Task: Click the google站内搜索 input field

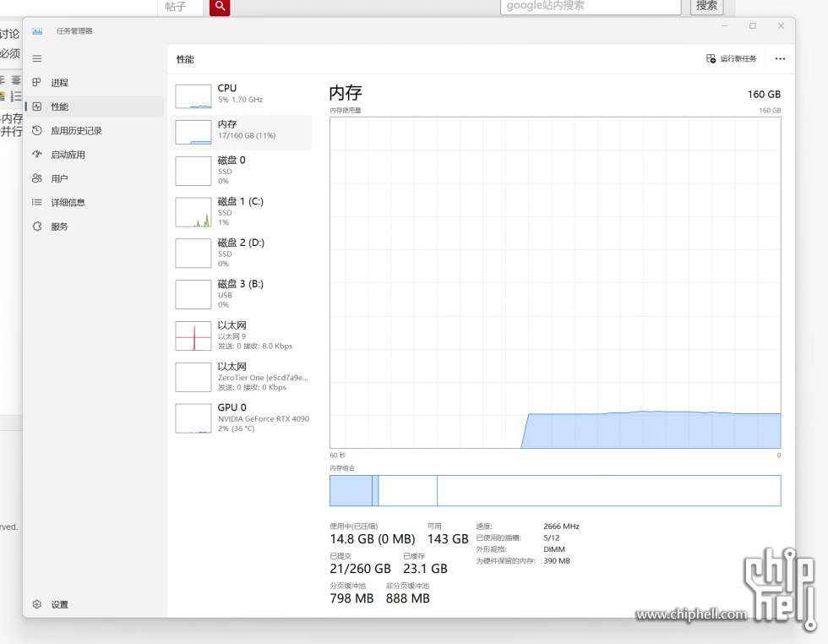Action: (x=591, y=6)
